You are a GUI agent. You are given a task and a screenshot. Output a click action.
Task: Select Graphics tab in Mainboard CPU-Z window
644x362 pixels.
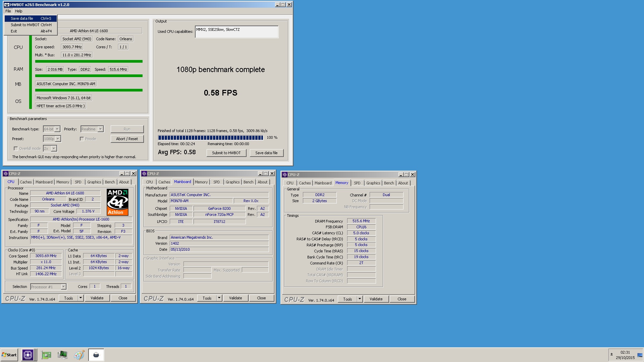(233, 182)
